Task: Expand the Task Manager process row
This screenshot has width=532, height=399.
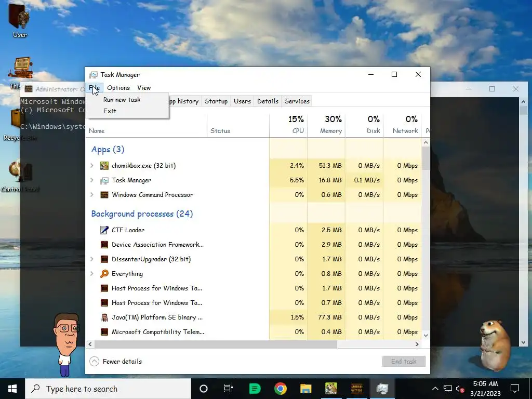Action: [92, 180]
